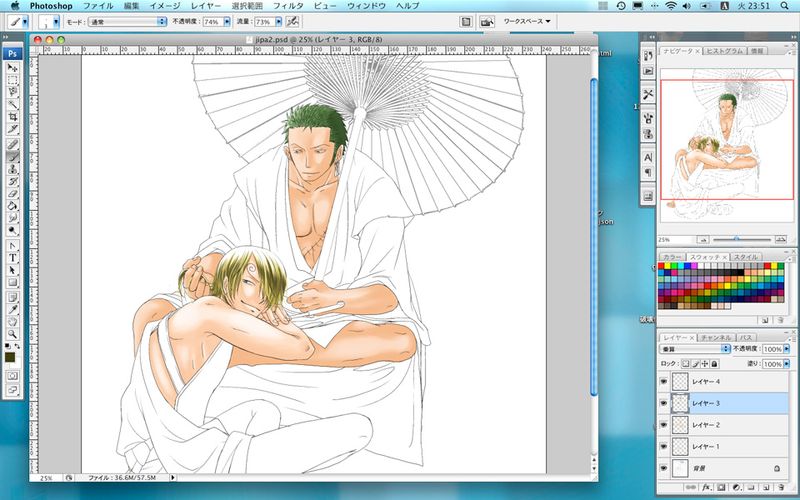Delete layer trash icon in Layers panel
This screenshot has height=500, width=800.
(x=781, y=488)
